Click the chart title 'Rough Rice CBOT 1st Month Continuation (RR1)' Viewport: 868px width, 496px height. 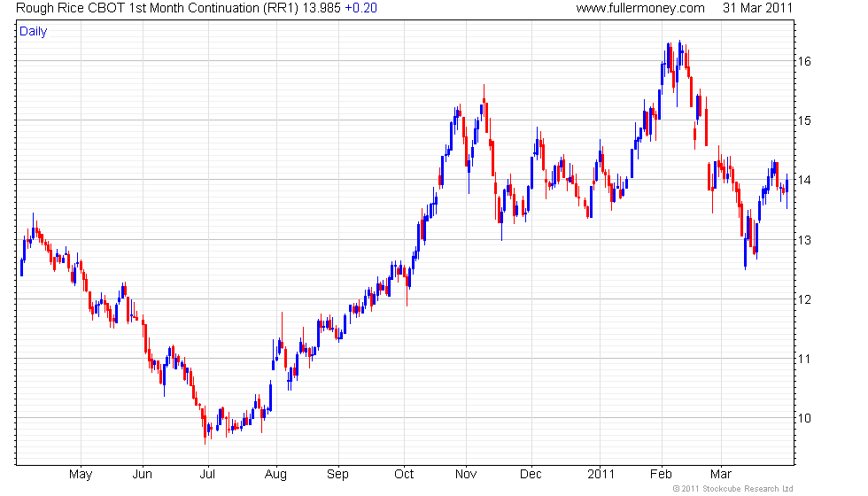tap(158, 8)
